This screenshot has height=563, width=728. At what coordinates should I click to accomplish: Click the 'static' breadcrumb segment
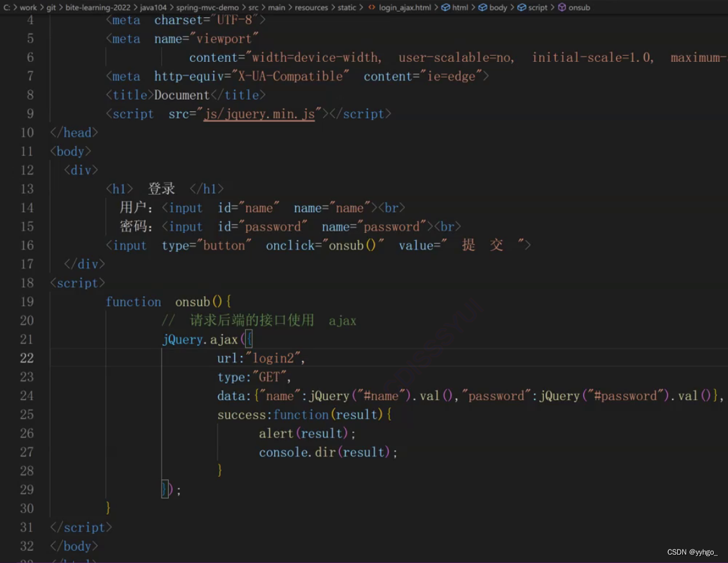pos(347,8)
